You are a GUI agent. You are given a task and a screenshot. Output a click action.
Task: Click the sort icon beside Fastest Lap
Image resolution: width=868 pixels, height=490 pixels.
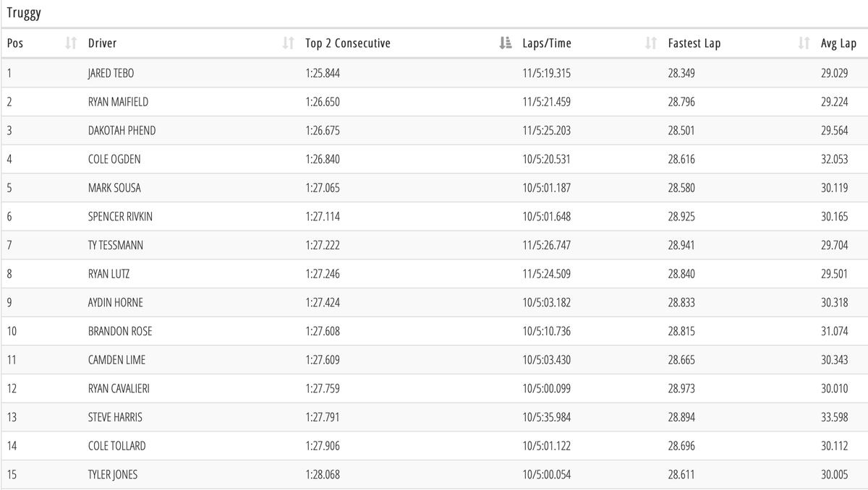pyautogui.click(x=803, y=43)
